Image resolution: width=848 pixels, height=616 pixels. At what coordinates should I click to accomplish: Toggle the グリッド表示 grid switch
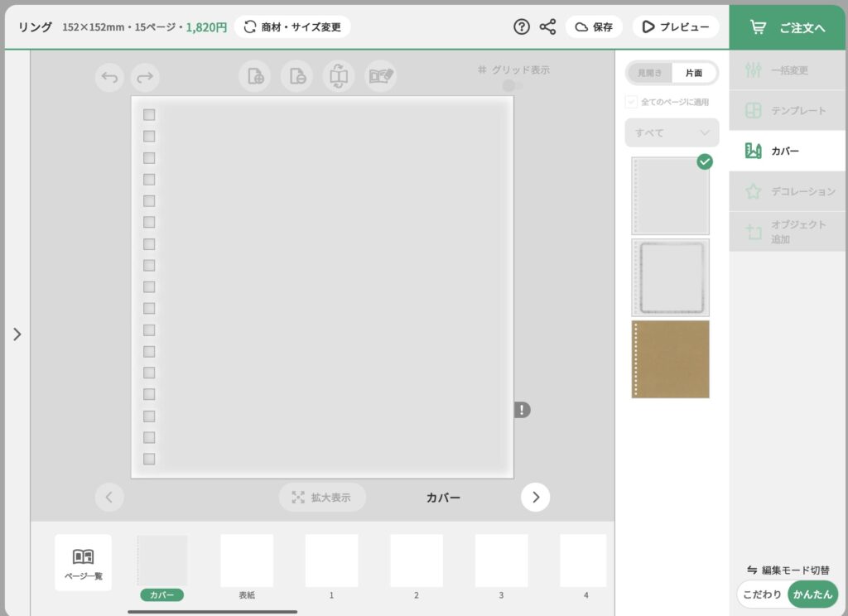pos(513,85)
